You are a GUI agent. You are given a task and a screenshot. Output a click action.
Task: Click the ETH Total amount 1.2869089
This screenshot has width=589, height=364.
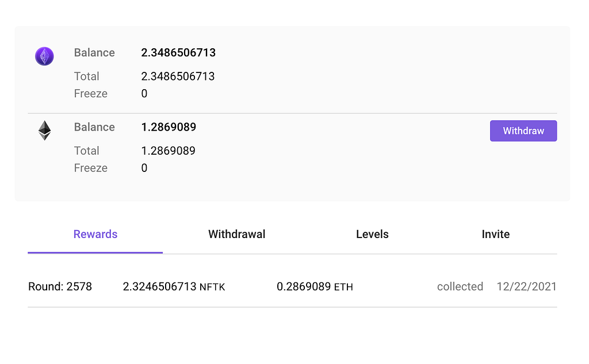coord(169,151)
